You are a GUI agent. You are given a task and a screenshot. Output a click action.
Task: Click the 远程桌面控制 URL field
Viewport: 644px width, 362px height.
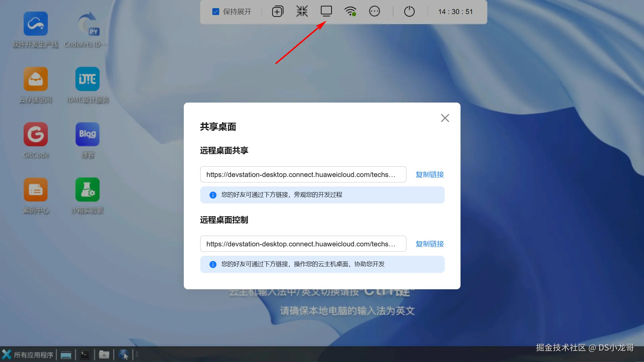click(303, 244)
